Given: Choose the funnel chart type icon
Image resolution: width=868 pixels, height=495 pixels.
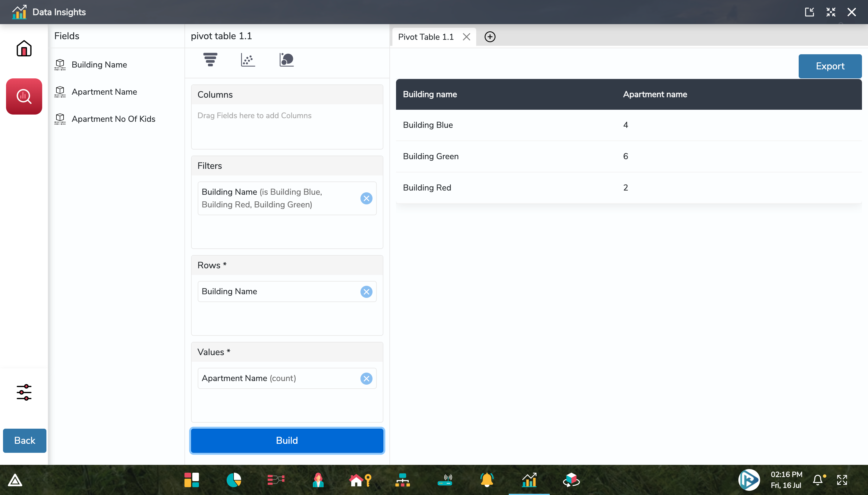Looking at the screenshot, I should (210, 60).
